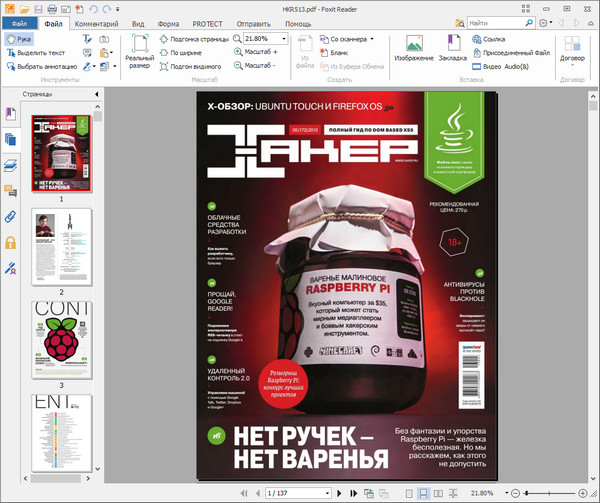Collapse the Страницы panel arrow
The width and height of the screenshot is (600, 503).
click(96, 94)
